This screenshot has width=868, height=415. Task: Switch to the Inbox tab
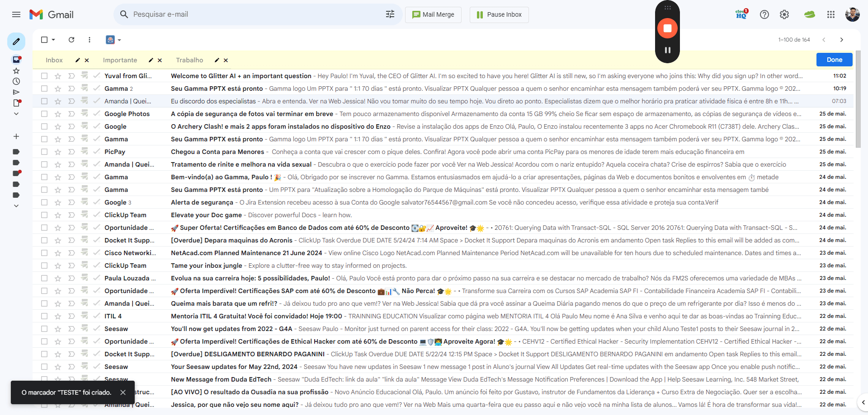(54, 60)
